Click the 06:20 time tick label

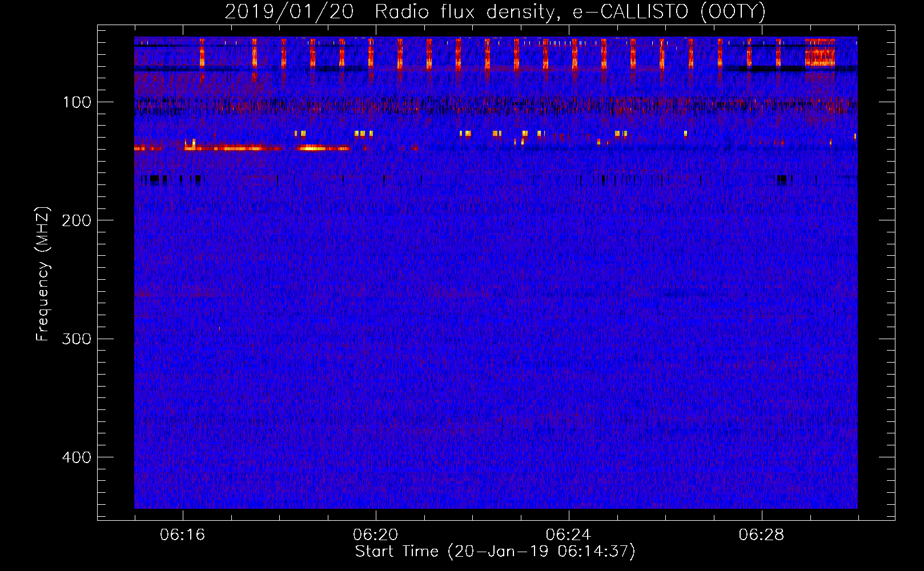click(x=376, y=535)
